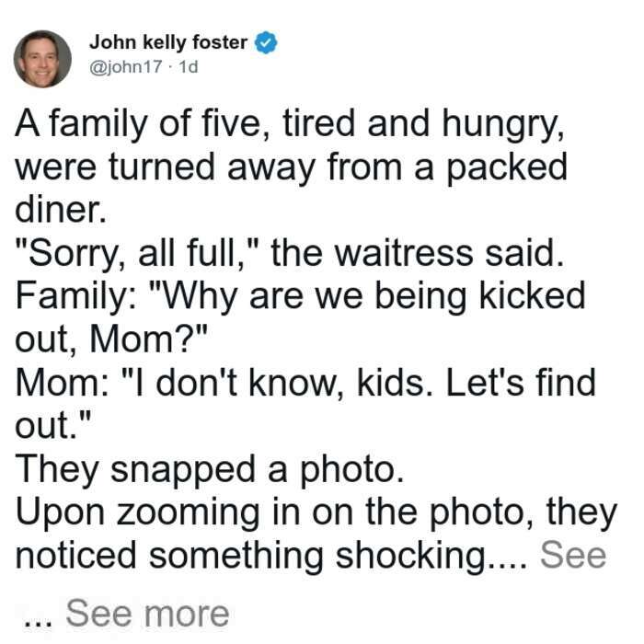Click the line 'Mom: I don't know, kids. Let's find'
The height and width of the screenshot is (644, 644).
tap(305, 383)
